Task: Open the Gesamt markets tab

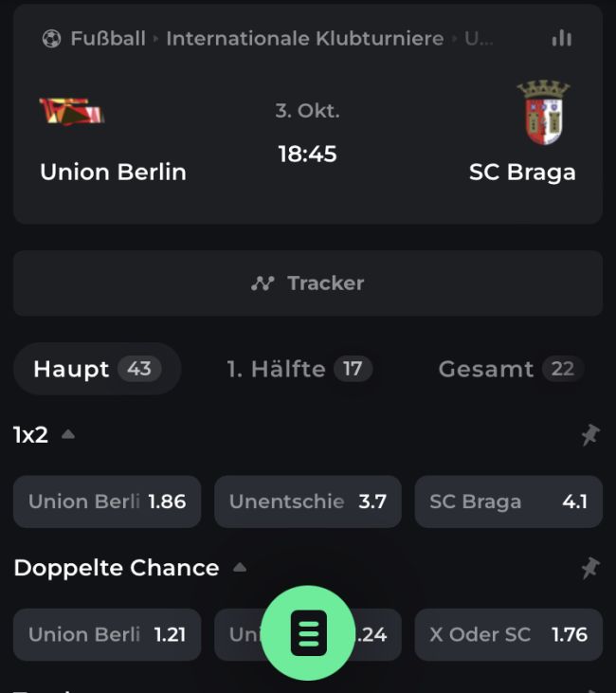Action: pos(509,369)
